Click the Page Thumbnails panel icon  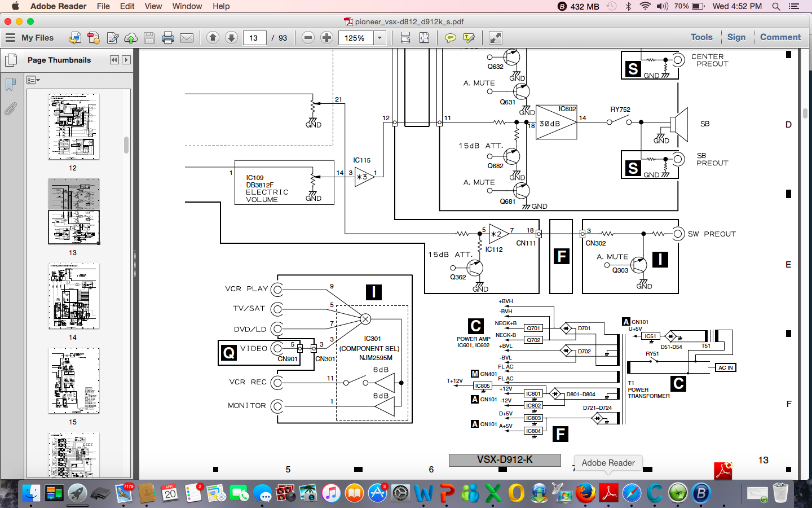pos(11,60)
